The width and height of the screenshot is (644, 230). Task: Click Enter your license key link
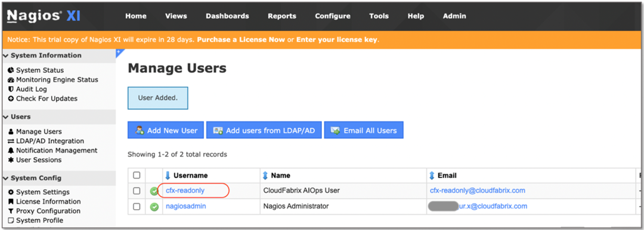(x=337, y=40)
